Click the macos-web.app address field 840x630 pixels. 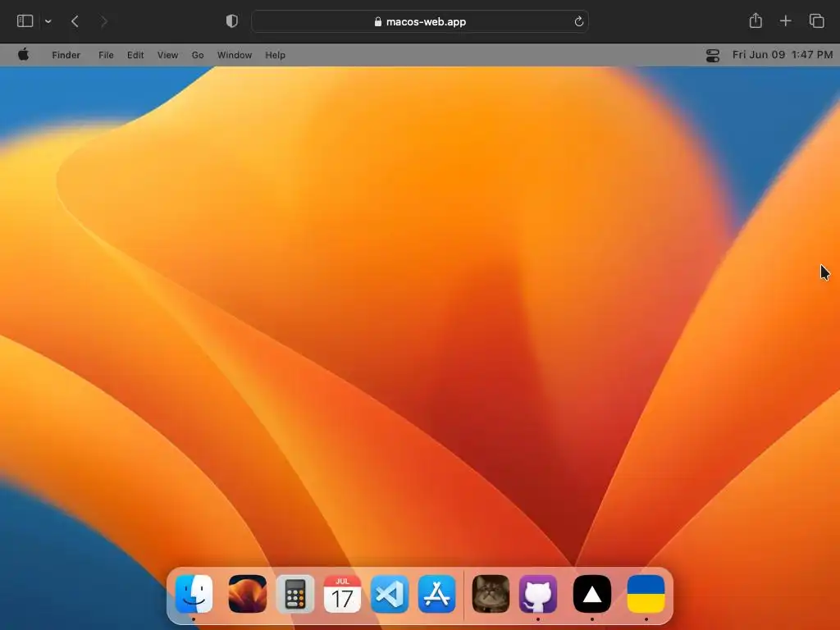420,21
